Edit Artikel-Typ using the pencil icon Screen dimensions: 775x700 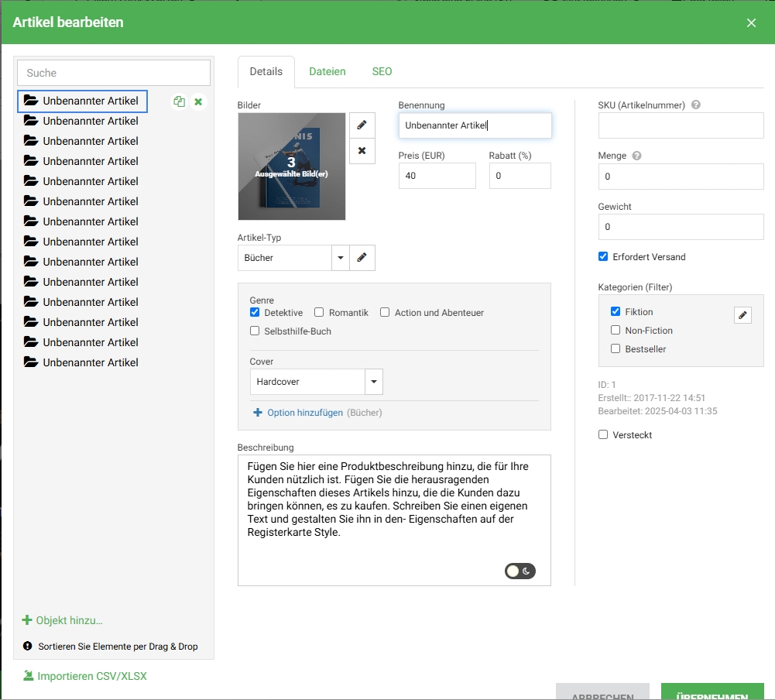362,258
